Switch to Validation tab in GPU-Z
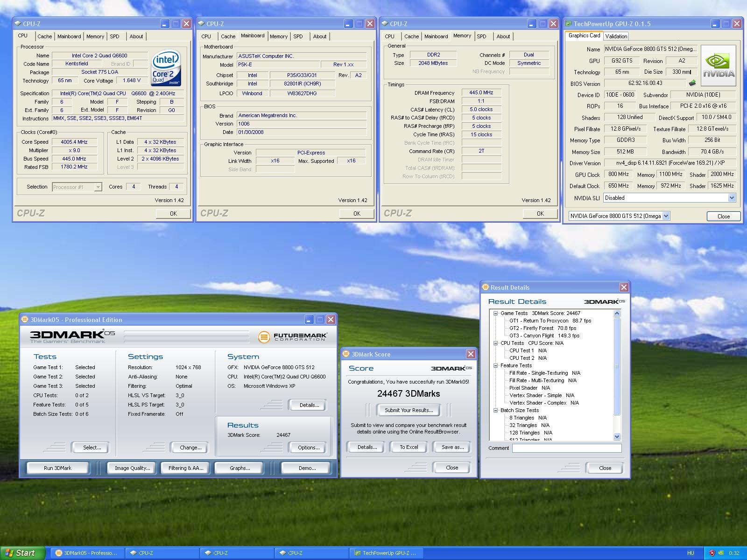747x560 pixels. [616, 36]
